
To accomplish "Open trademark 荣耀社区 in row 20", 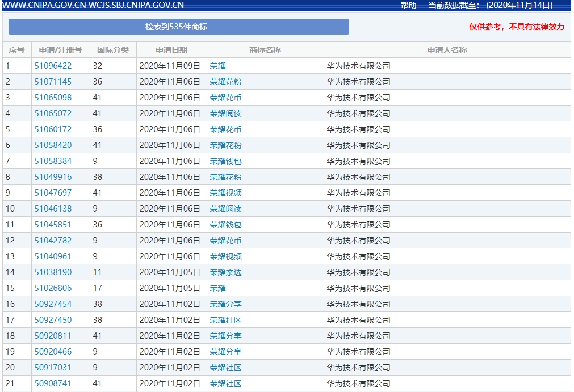I will [225, 368].
